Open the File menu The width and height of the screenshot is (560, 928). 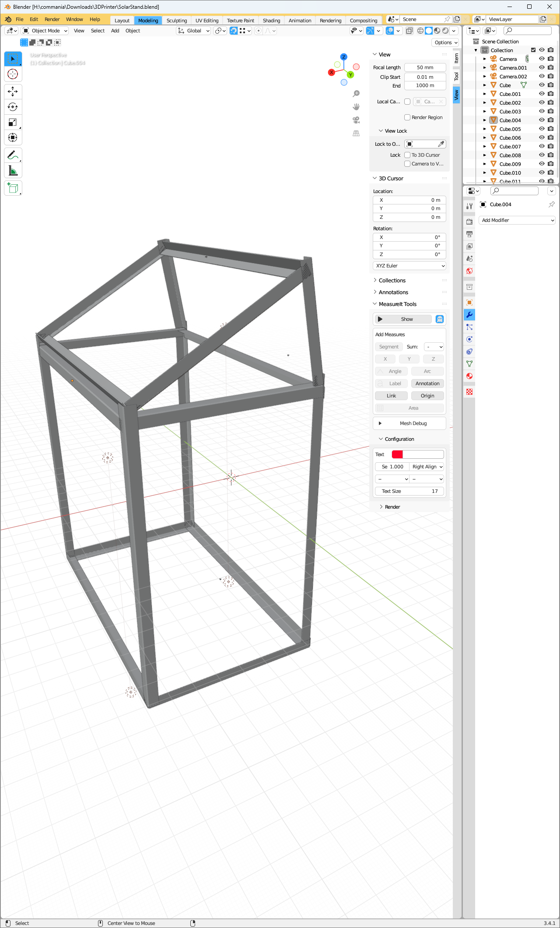click(20, 19)
